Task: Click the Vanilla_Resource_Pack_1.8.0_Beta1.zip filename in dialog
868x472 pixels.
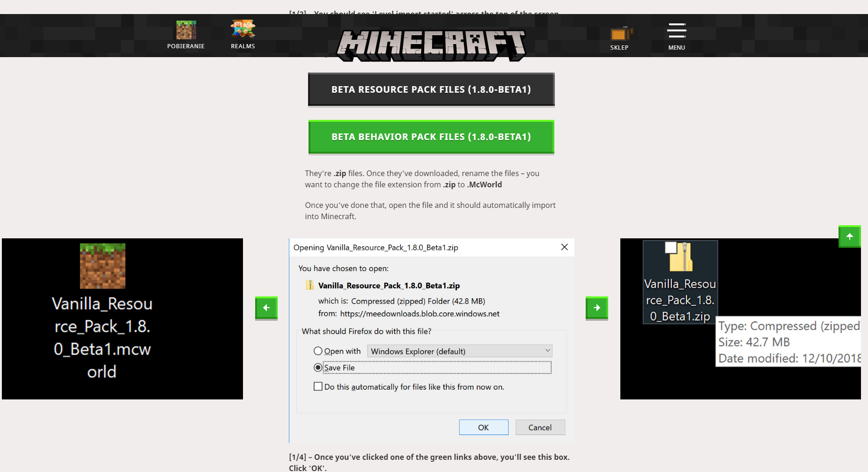Action: [x=389, y=286]
